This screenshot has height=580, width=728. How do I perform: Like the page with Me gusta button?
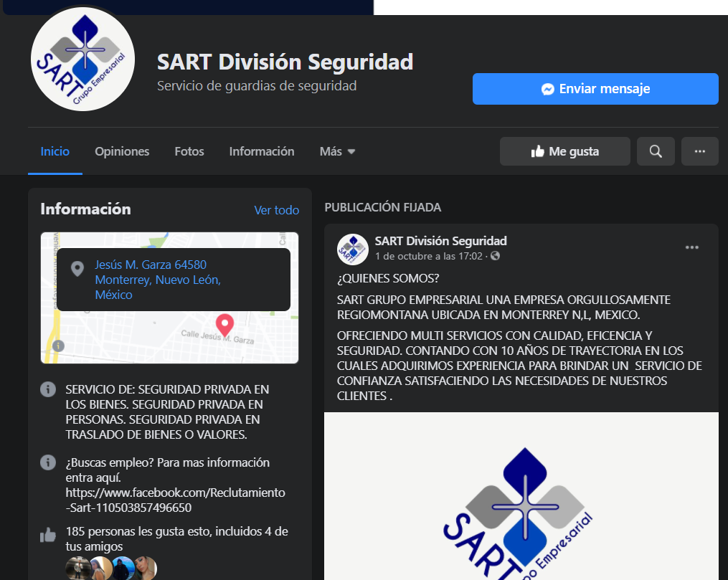564,151
